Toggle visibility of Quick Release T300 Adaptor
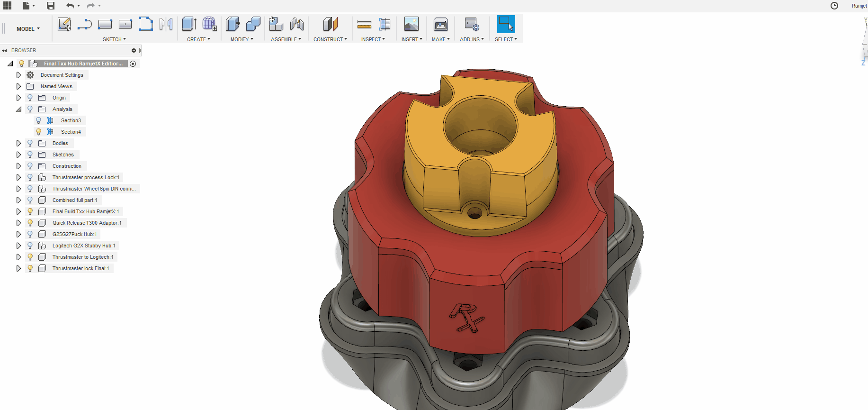The image size is (868, 410). coord(30,223)
